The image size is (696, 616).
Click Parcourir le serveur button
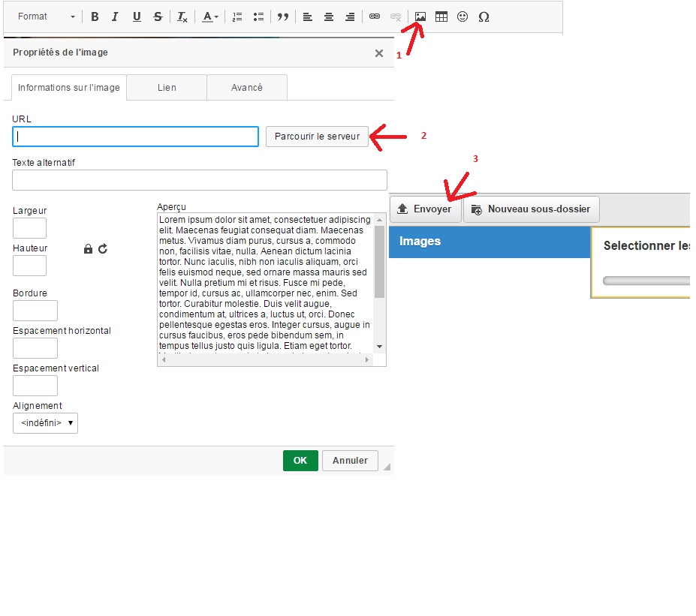click(317, 137)
